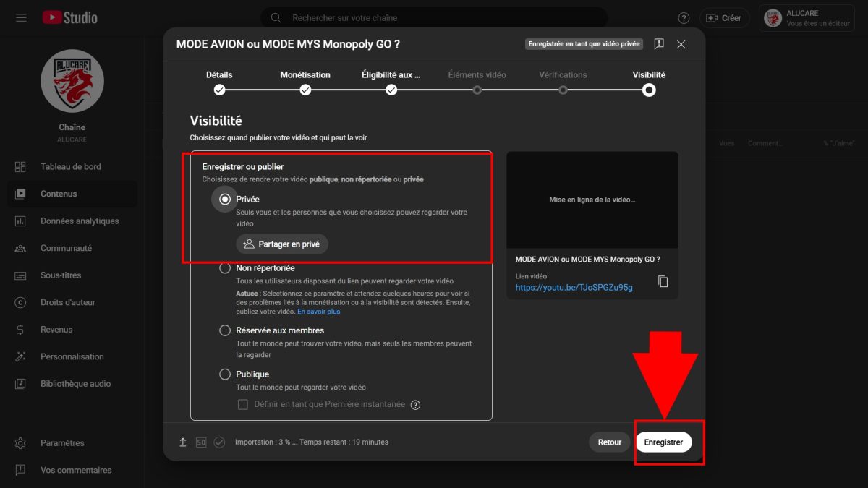Image resolution: width=868 pixels, height=488 pixels.
Task: Select the Publique radio button
Action: (x=225, y=374)
